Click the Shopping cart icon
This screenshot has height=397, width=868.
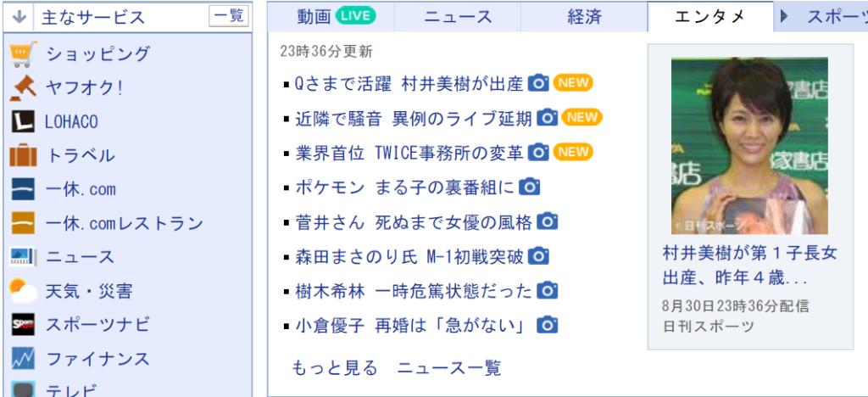pos(23,53)
